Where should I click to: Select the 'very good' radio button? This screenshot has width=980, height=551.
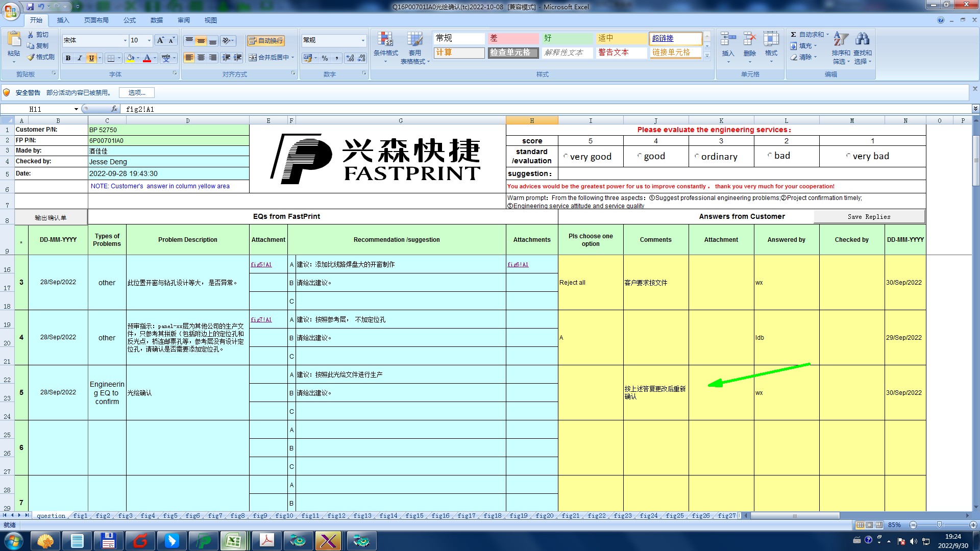(x=566, y=157)
